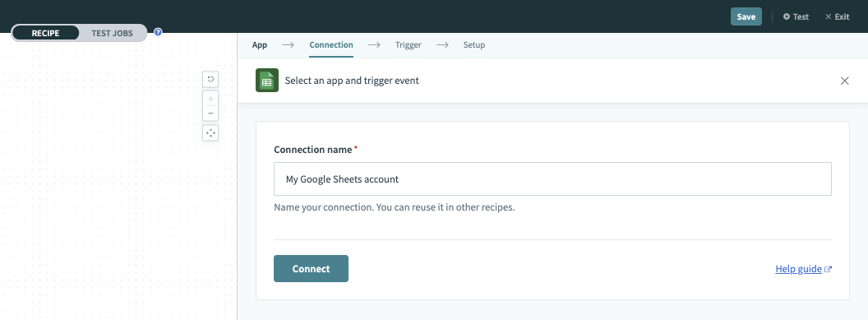Select the Connection step tab
This screenshot has height=320, width=868.
coord(331,45)
